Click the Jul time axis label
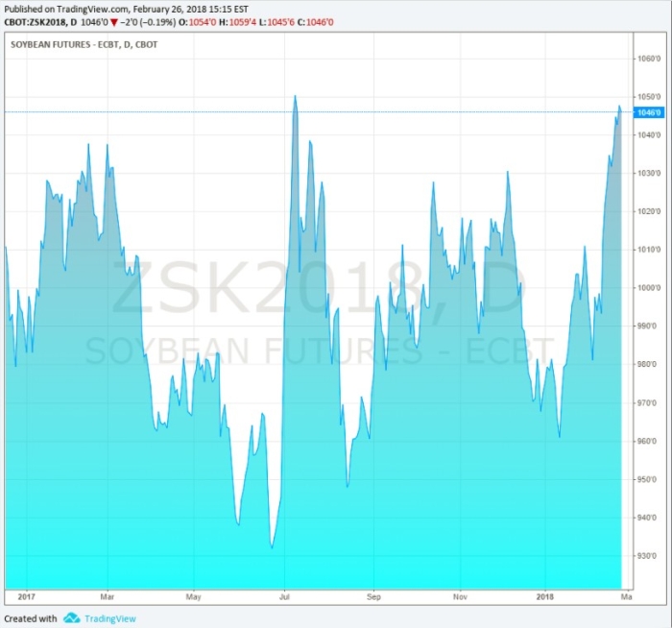 [x=284, y=596]
